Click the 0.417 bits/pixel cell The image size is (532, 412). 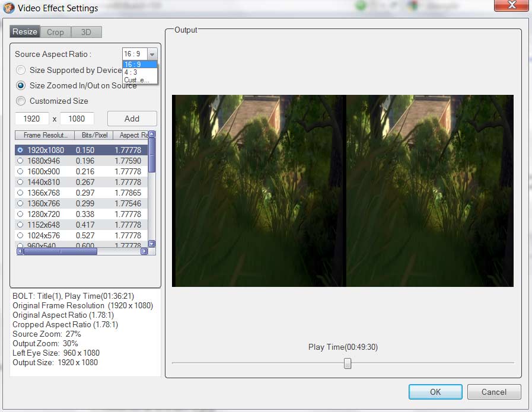point(85,225)
